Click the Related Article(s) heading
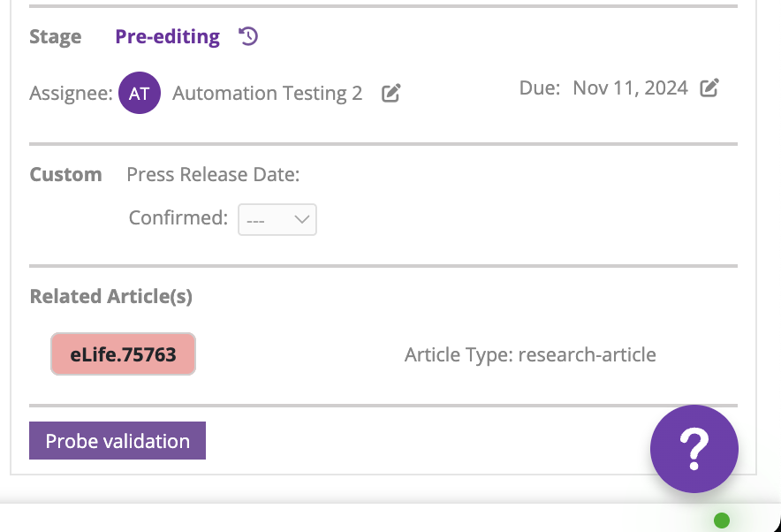This screenshot has height=532, width=781. (x=111, y=297)
